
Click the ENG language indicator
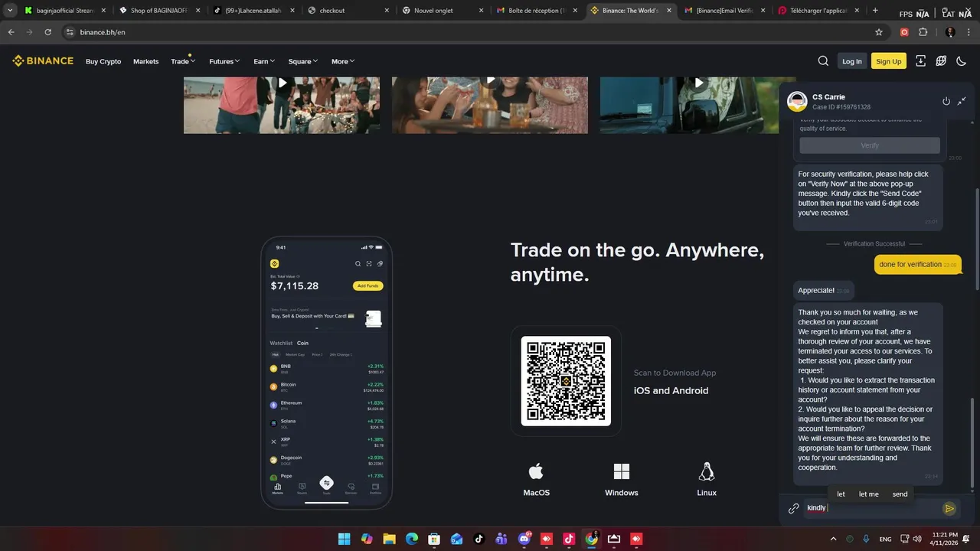coord(885,539)
